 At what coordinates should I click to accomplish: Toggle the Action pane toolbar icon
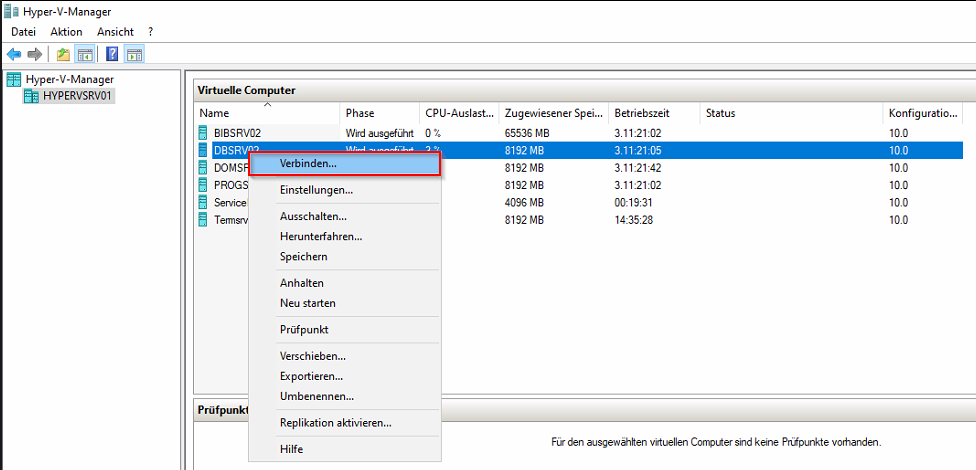[x=134, y=55]
